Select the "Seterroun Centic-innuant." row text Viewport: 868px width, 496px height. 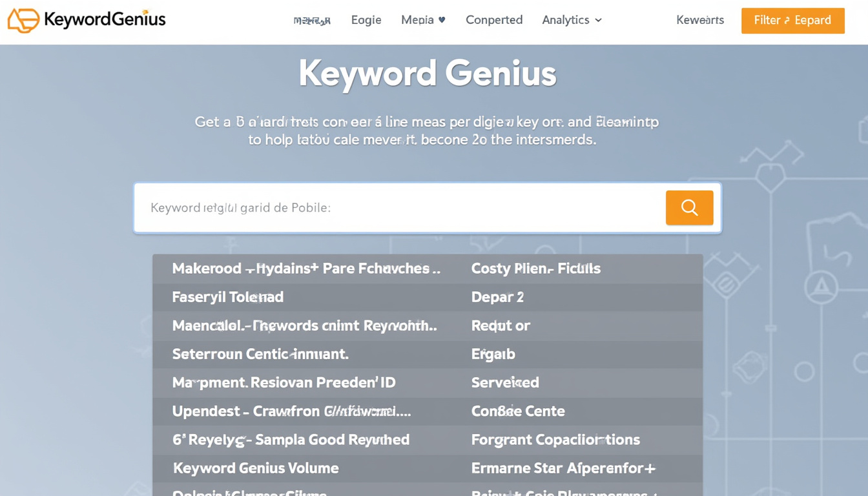(x=260, y=354)
